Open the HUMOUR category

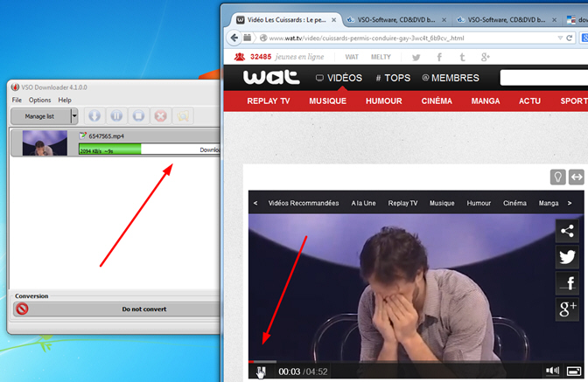point(383,101)
